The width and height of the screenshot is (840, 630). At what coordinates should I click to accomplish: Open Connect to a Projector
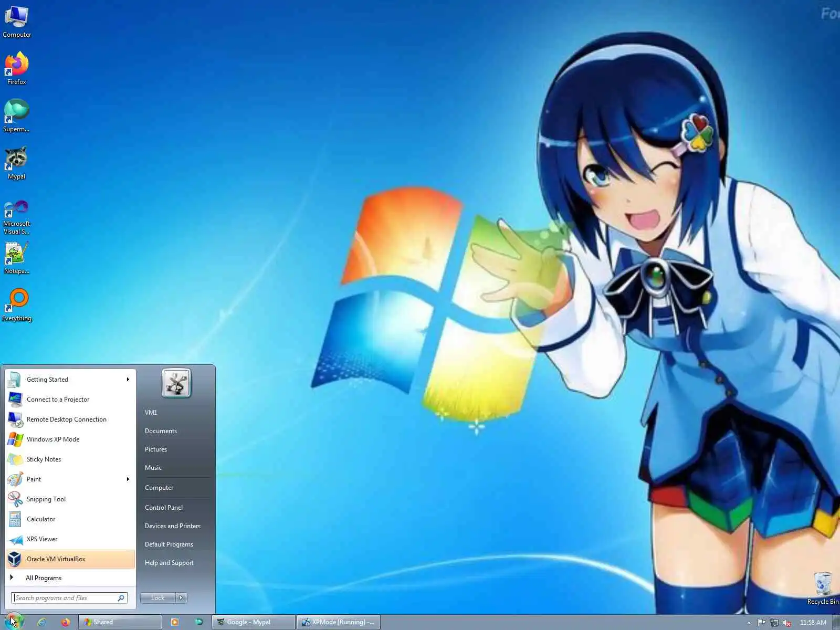click(x=70, y=400)
